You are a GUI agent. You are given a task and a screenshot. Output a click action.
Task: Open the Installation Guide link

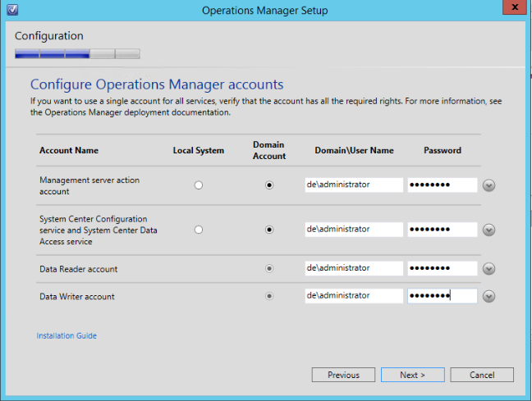[66, 335]
